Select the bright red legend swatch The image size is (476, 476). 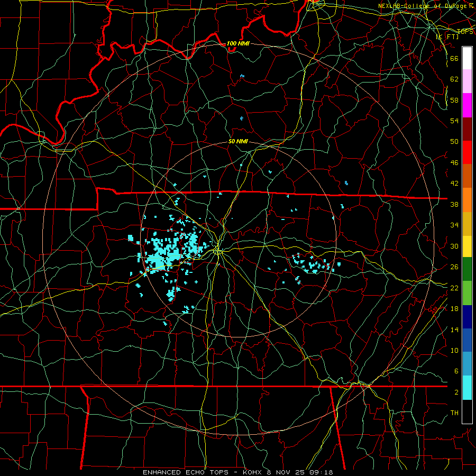tap(467, 152)
